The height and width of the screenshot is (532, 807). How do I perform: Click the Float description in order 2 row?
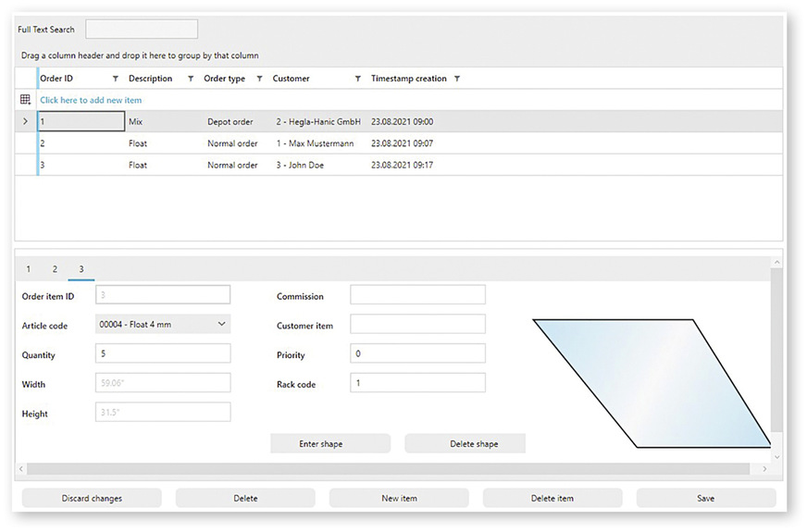tap(138, 143)
